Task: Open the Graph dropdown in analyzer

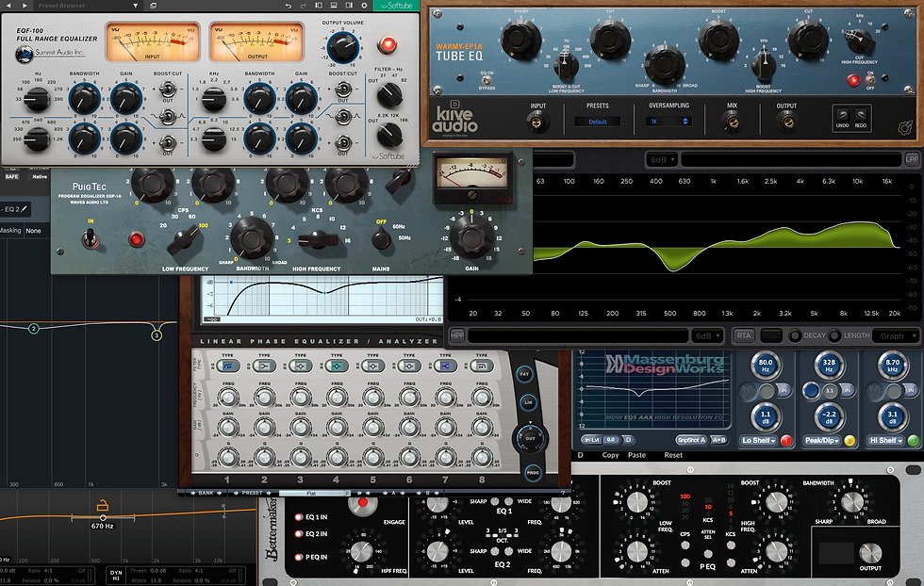Action: [x=896, y=335]
